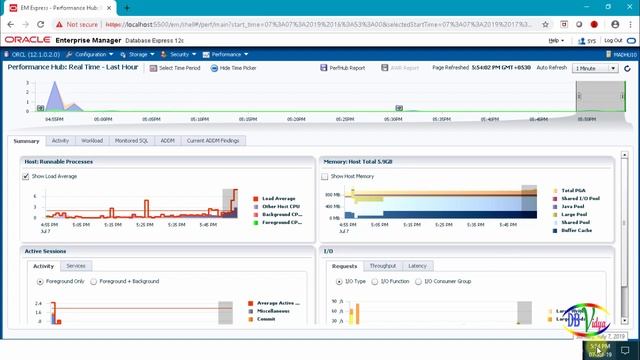Switch to Services tab in Active Sessions
Viewport: 640px width, 360px height.
(x=76, y=266)
